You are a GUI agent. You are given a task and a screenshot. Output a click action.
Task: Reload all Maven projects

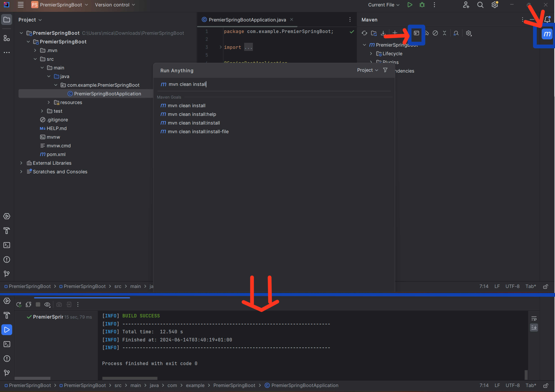(364, 33)
